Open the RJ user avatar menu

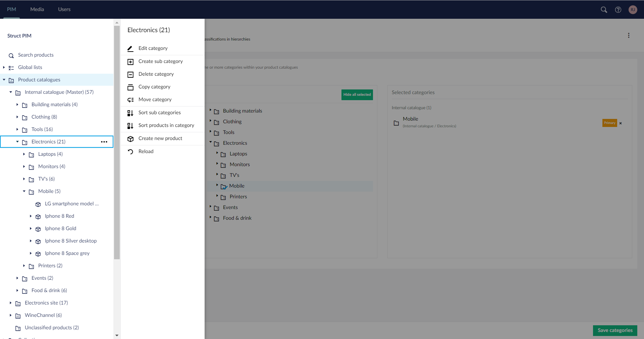(x=633, y=10)
